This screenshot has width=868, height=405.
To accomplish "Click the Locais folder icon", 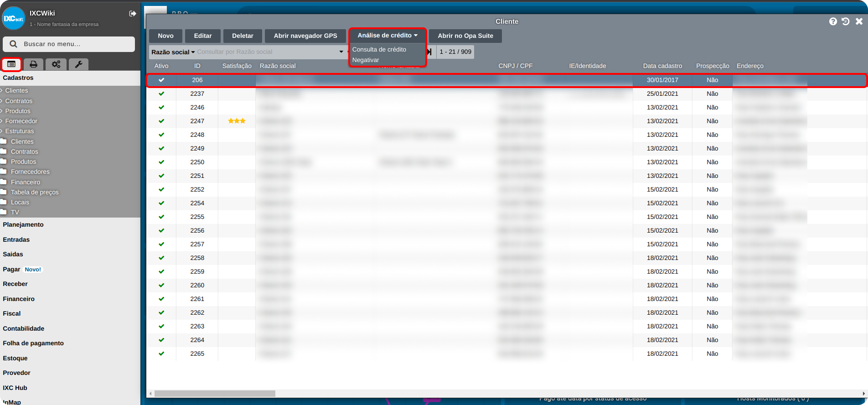I will pyautogui.click(x=4, y=202).
